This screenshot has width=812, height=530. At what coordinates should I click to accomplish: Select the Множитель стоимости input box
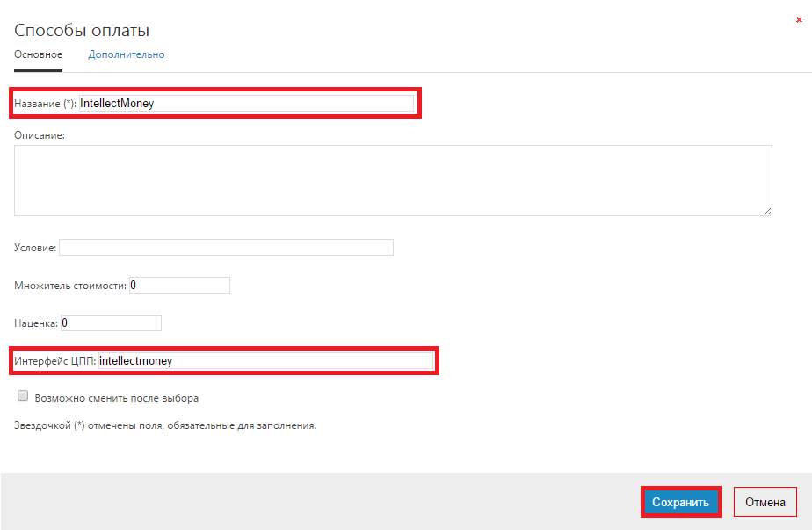pyautogui.click(x=179, y=286)
